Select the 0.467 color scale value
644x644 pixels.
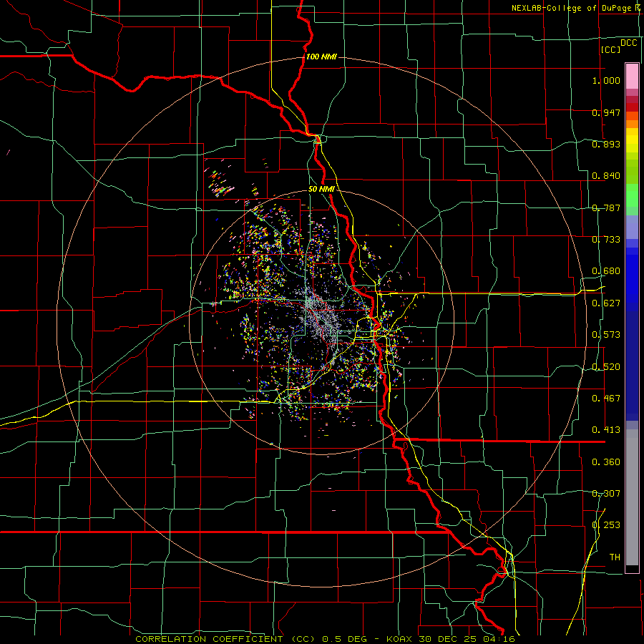606,399
